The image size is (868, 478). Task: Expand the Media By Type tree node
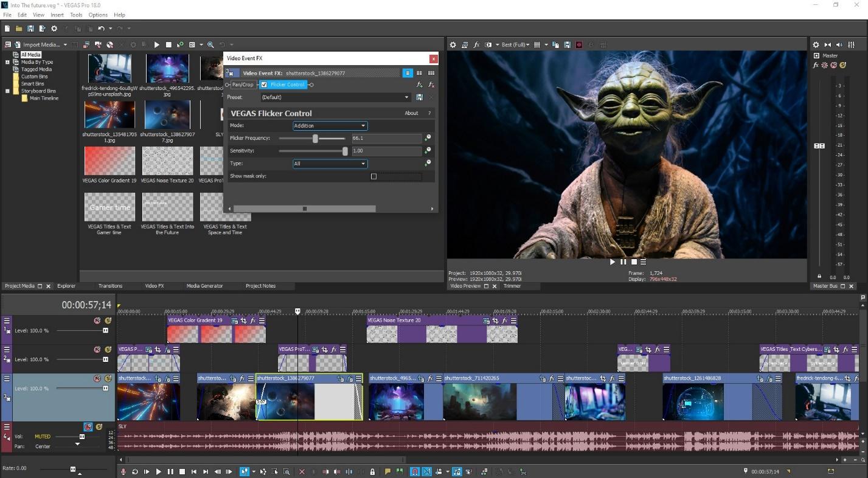pyautogui.click(x=7, y=62)
